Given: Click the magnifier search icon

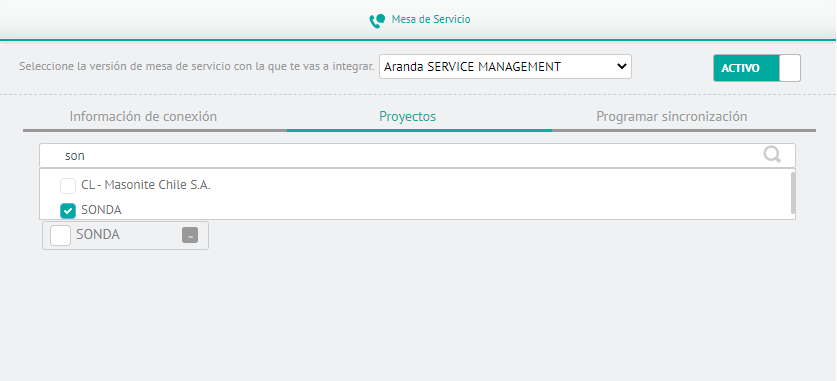Looking at the screenshot, I should point(772,155).
